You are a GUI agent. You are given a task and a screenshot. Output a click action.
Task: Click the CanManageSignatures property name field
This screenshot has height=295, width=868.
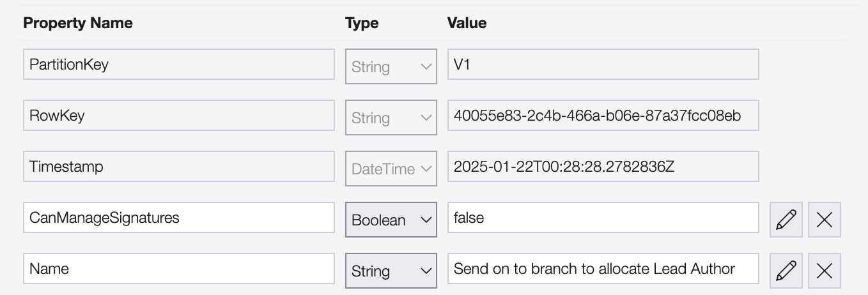point(178,218)
